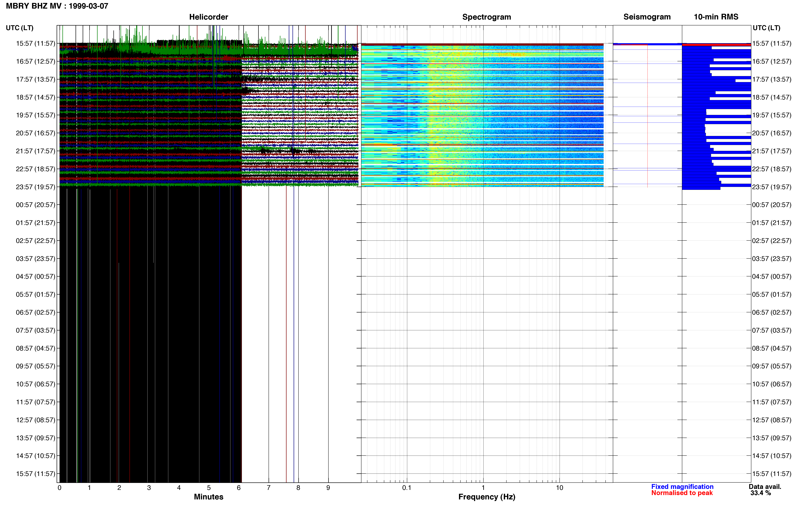The height and width of the screenshot is (508, 812).
Task: Click '05:57 (01:57)' on the RMS panel time axis
Action: click(x=772, y=294)
